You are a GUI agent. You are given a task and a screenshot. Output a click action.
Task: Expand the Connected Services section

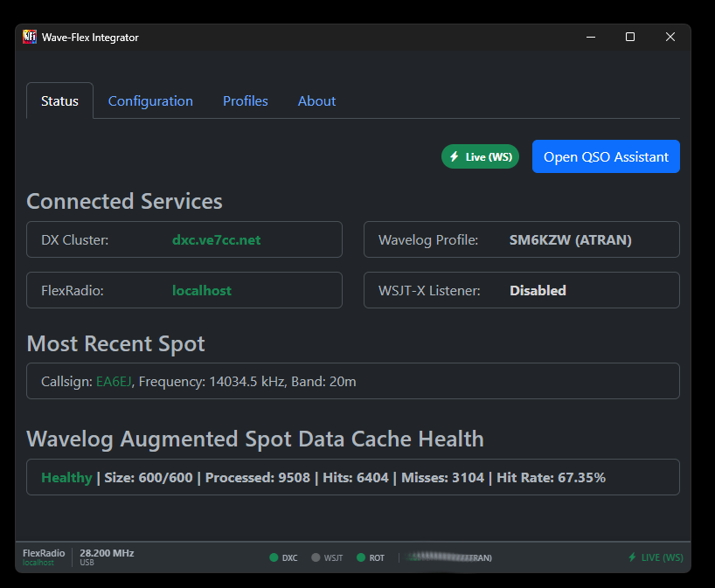(124, 201)
